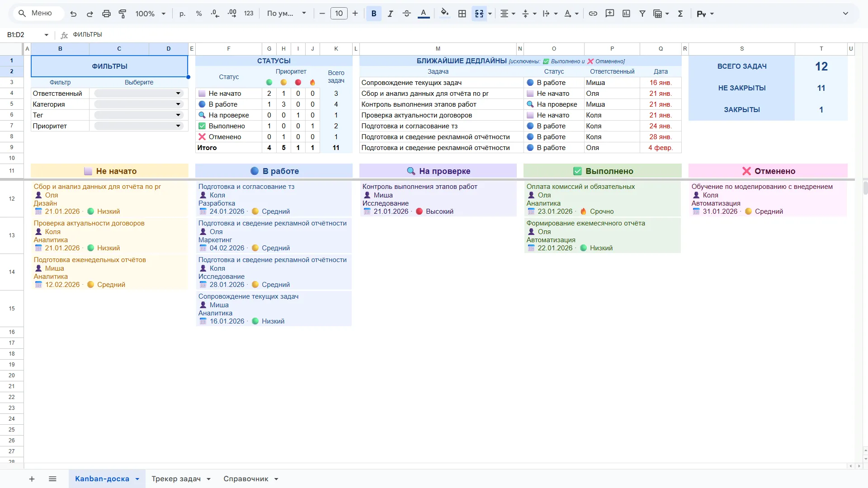
Task: Open the Меню search box
Action: (x=38, y=14)
